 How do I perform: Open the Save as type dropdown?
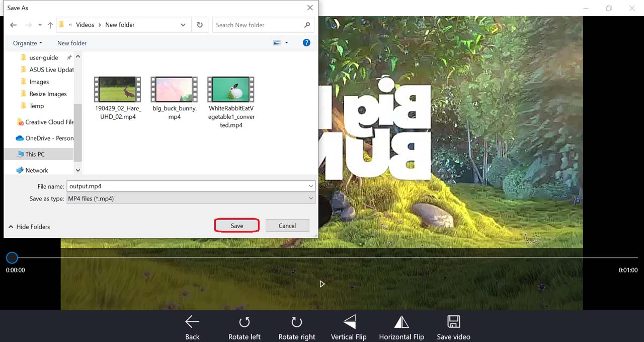coord(311,198)
